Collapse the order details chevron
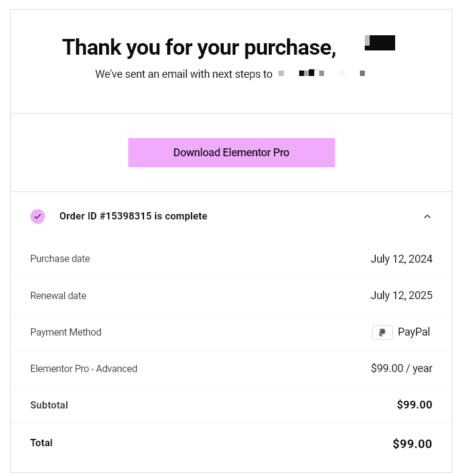459x476 pixels. click(x=427, y=216)
